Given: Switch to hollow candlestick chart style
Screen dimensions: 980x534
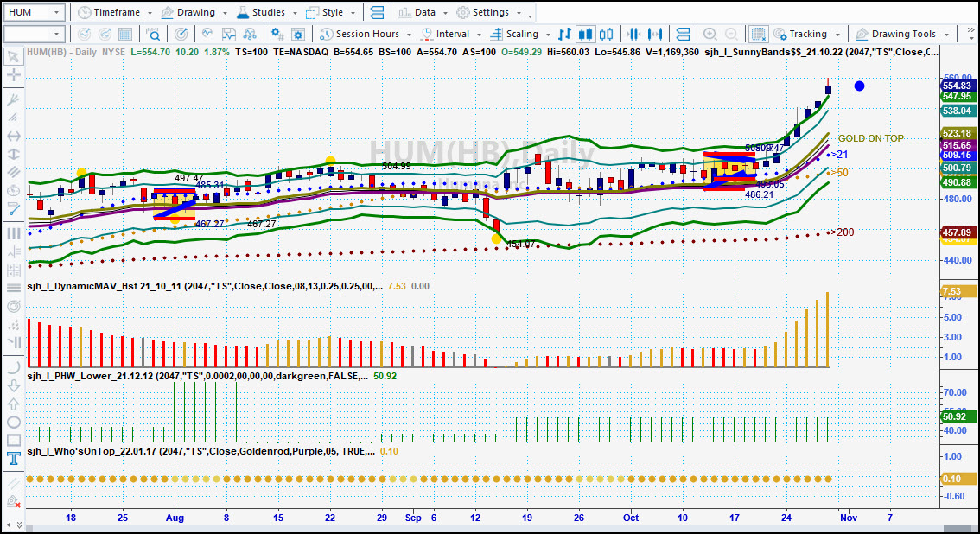Looking at the screenshot, I should (x=607, y=34).
